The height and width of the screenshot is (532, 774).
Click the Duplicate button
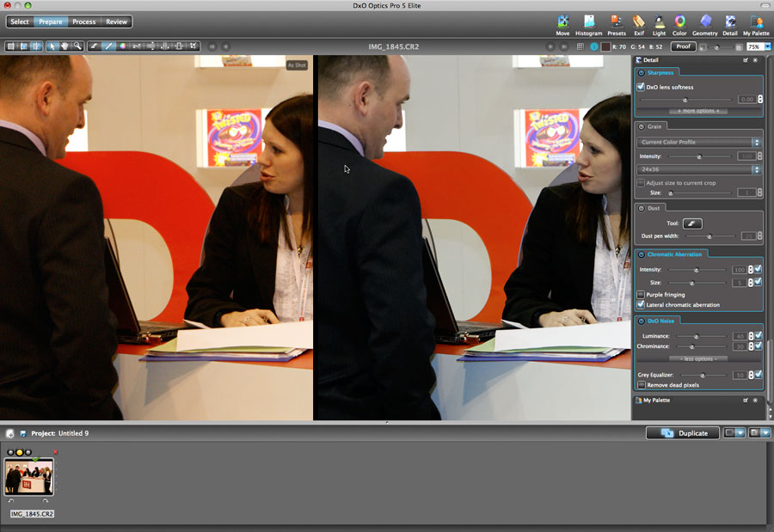(x=683, y=433)
